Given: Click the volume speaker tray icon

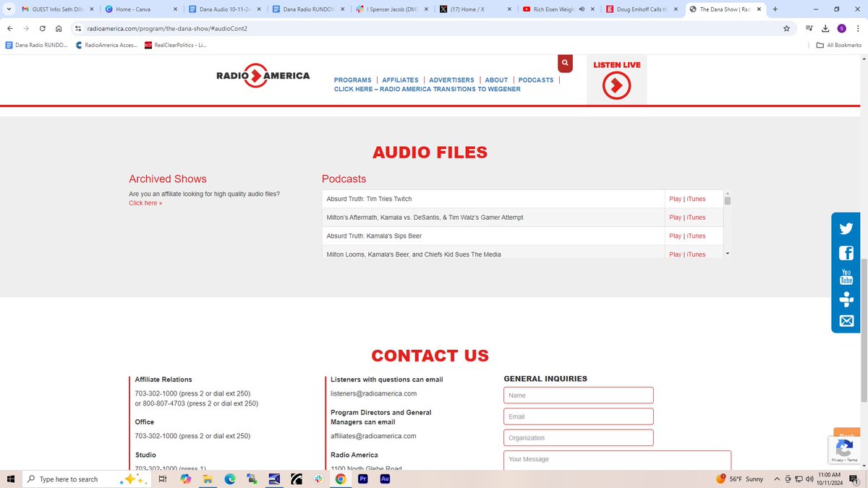Looking at the screenshot, I should (x=809, y=479).
